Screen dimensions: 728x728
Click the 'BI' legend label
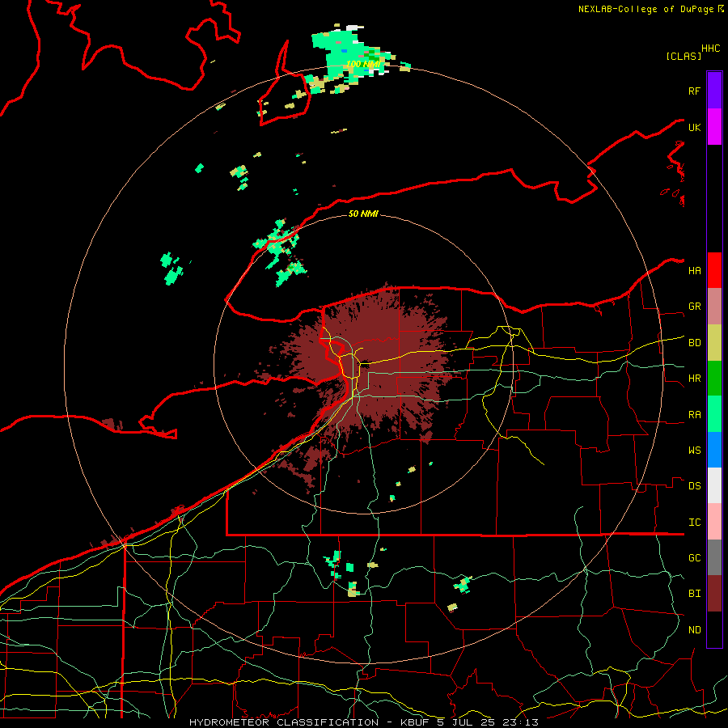pyautogui.click(x=694, y=594)
